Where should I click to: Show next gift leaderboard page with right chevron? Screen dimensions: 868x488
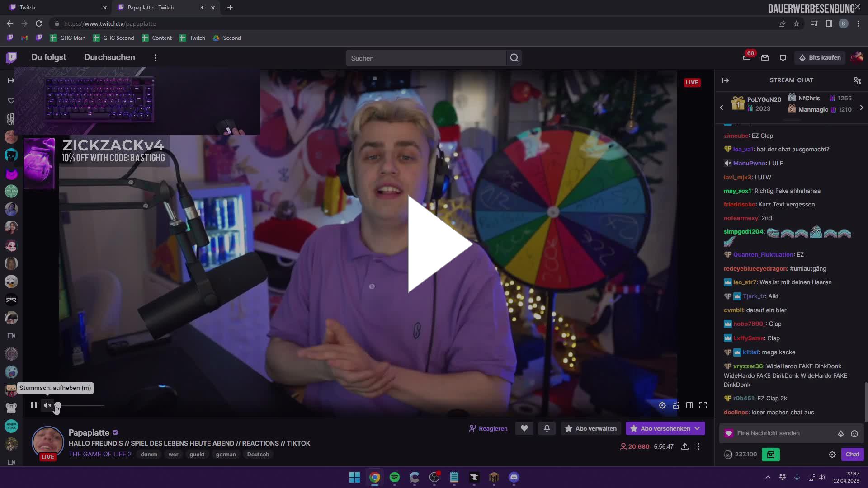pyautogui.click(x=862, y=108)
